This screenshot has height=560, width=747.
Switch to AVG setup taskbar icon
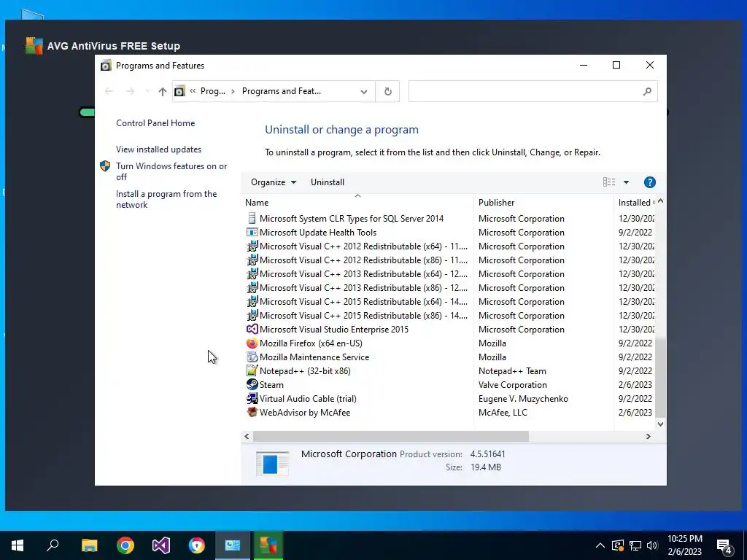point(268,545)
